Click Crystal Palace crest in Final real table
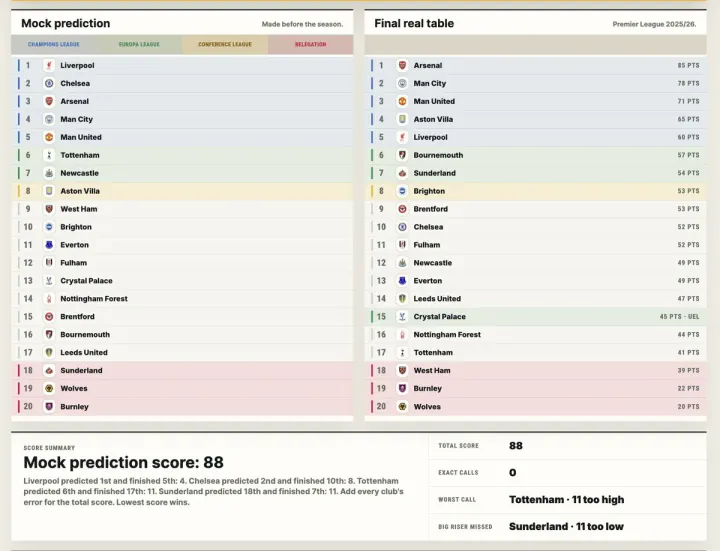This screenshot has height=551, width=720. [x=402, y=316]
